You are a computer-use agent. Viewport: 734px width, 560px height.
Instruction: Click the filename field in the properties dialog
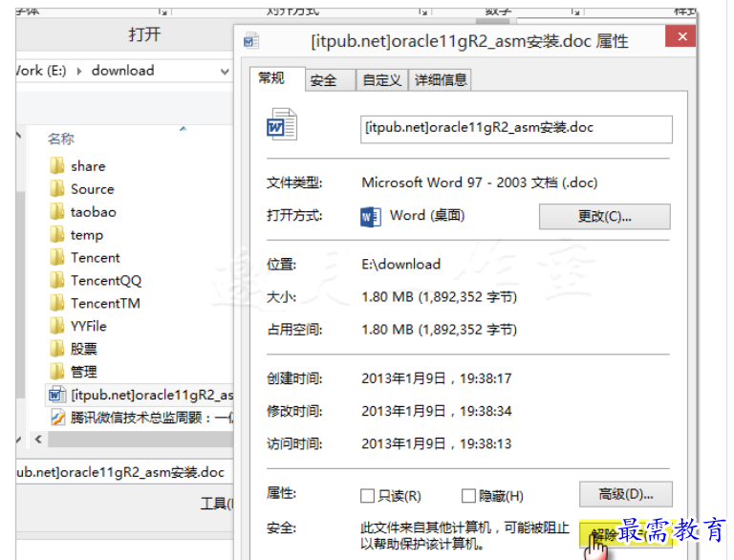pos(516,129)
